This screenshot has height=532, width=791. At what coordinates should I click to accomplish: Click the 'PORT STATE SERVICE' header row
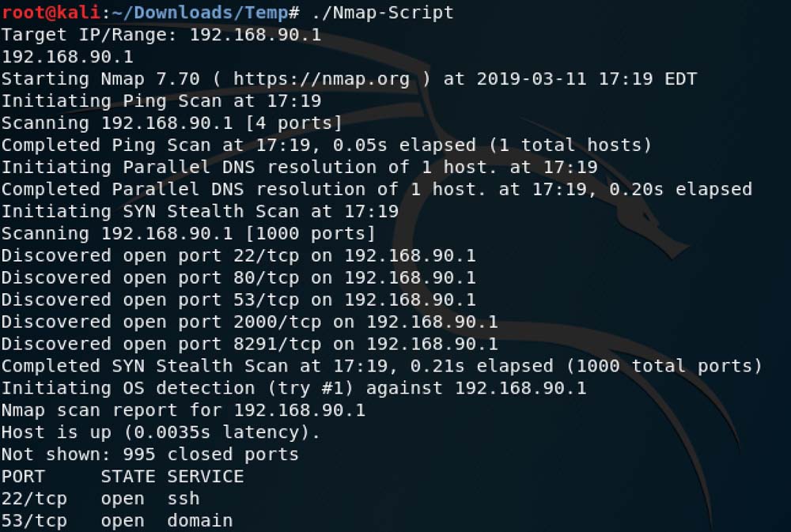click(x=123, y=477)
